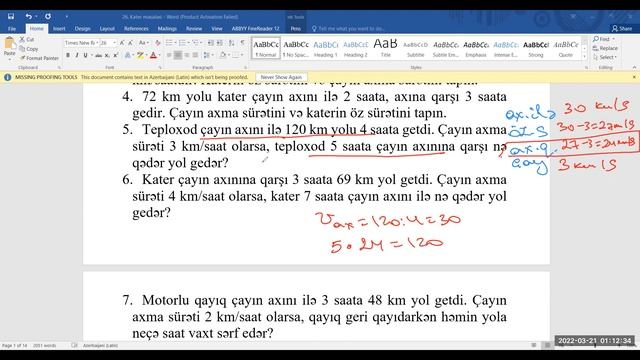
Task: Click the Numbering list icon
Action: click(x=182, y=43)
